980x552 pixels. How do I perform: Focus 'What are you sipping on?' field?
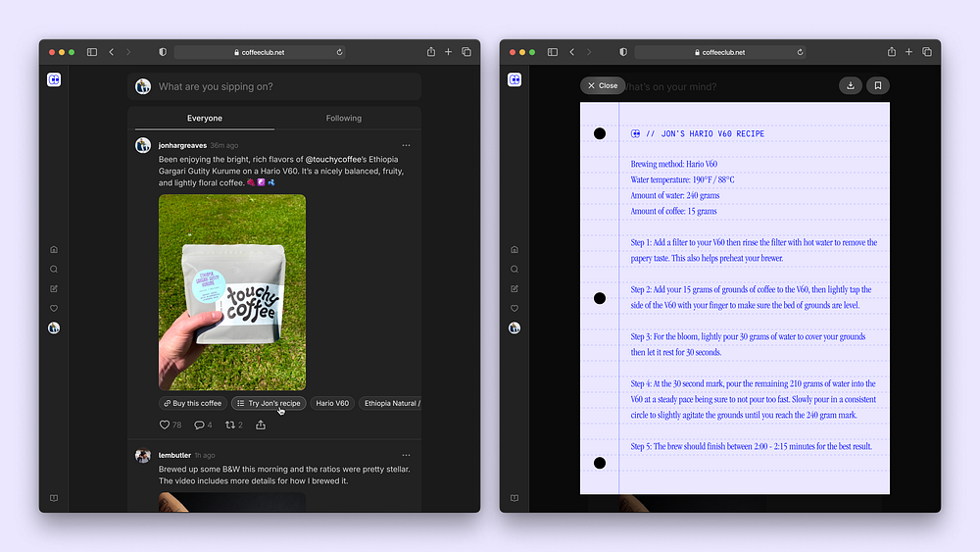[x=274, y=86]
